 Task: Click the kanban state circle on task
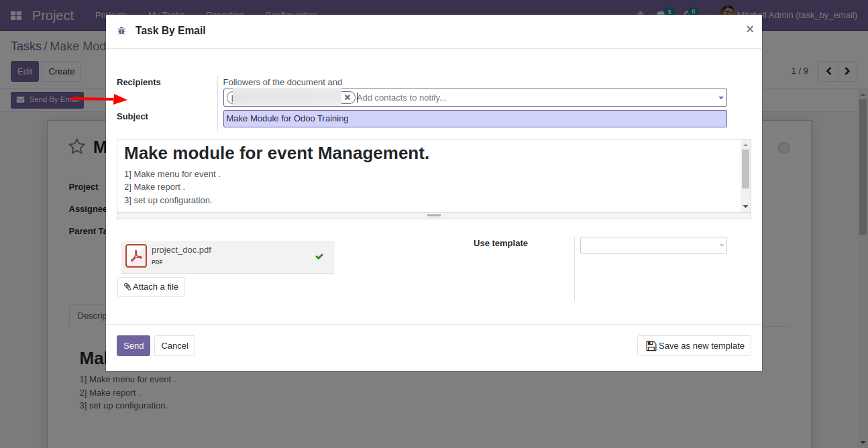783,148
